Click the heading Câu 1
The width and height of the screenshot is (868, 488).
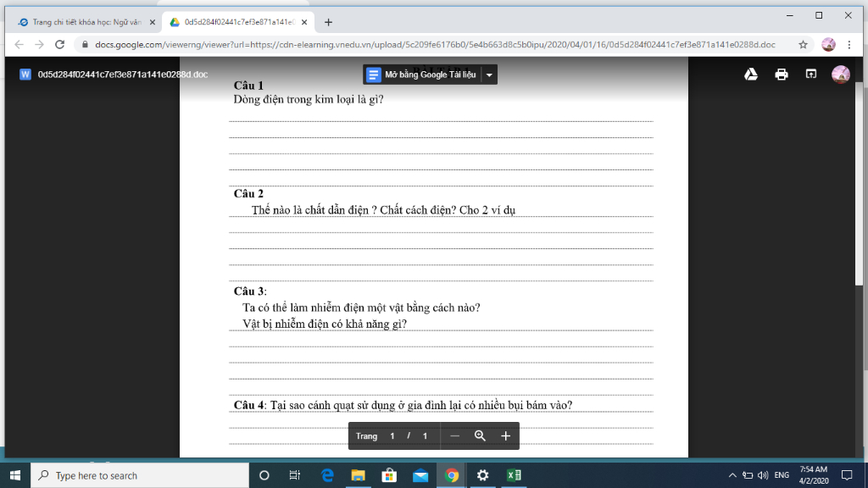tap(248, 86)
